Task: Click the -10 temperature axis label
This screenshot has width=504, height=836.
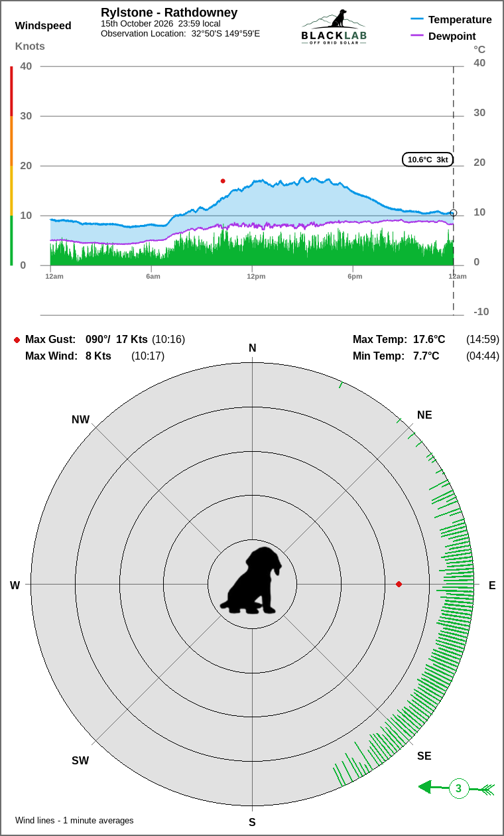Action: 481,311
